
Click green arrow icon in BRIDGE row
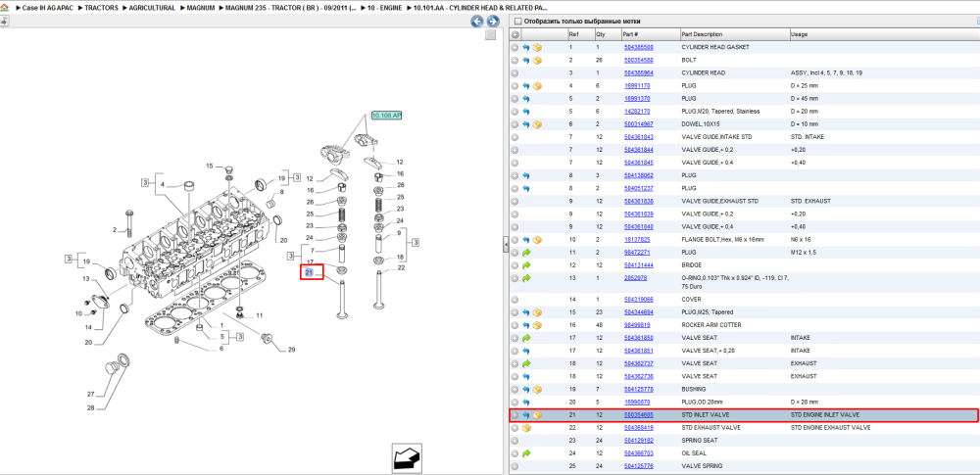coord(526,265)
